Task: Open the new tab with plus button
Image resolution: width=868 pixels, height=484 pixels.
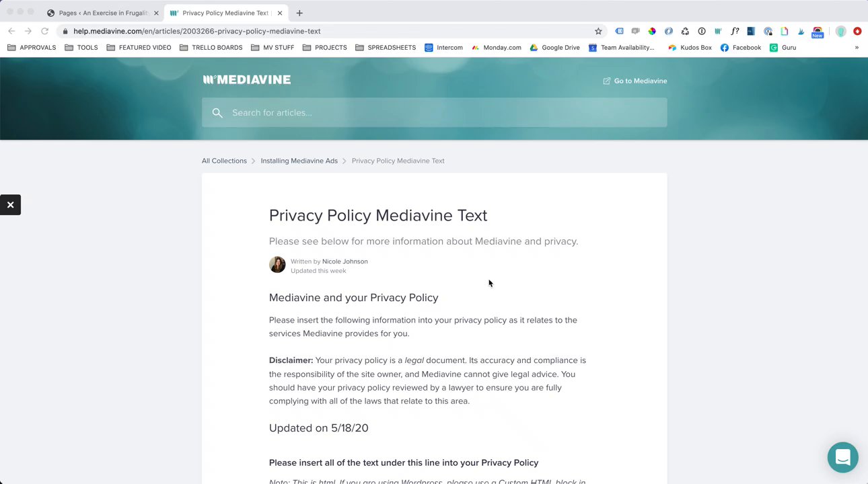Action: 299,13
